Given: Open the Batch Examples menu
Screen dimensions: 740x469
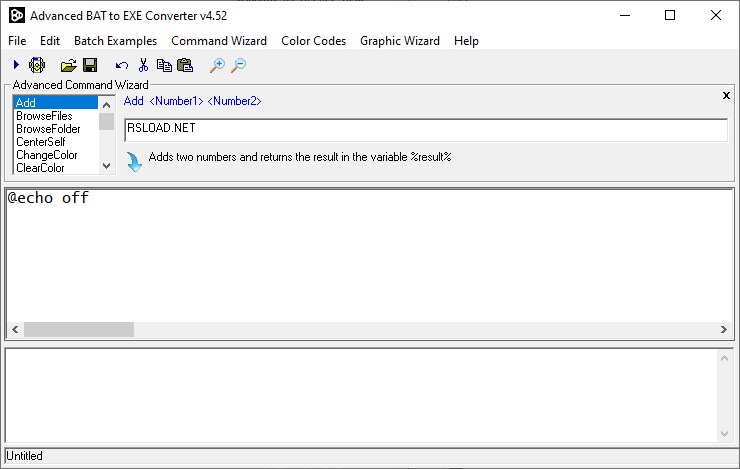Looking at the screenshot, I should coord(115,41).
